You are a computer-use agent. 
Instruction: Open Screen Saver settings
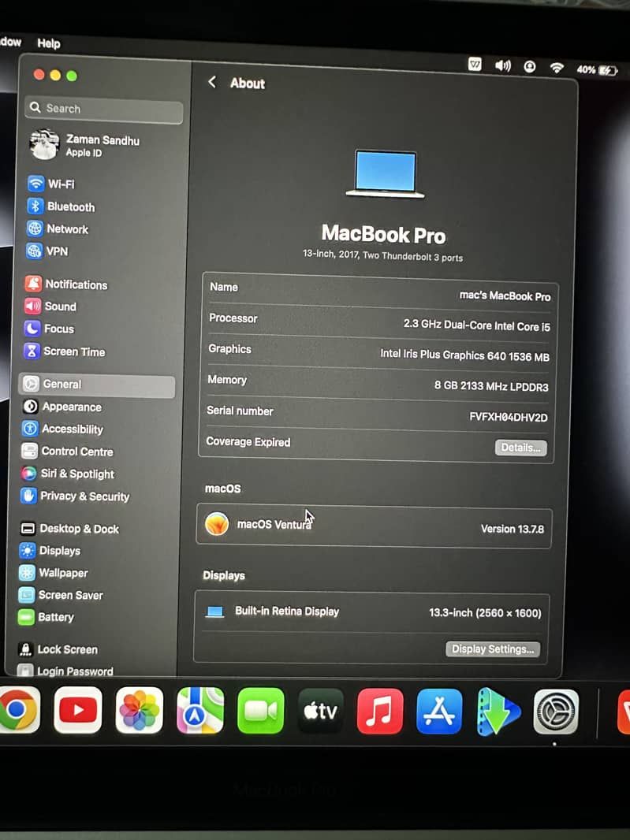[60, 595]
